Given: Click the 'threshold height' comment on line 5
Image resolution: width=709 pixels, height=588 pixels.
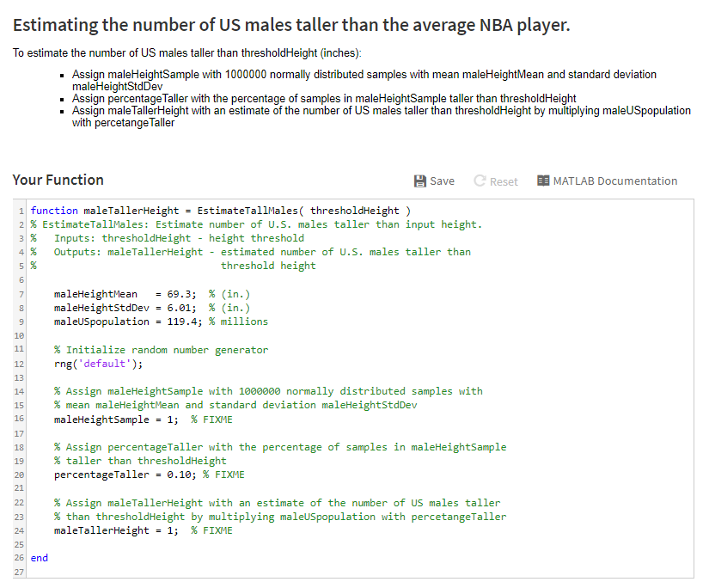Looking at the screenshot, I should tap(268, 266).
